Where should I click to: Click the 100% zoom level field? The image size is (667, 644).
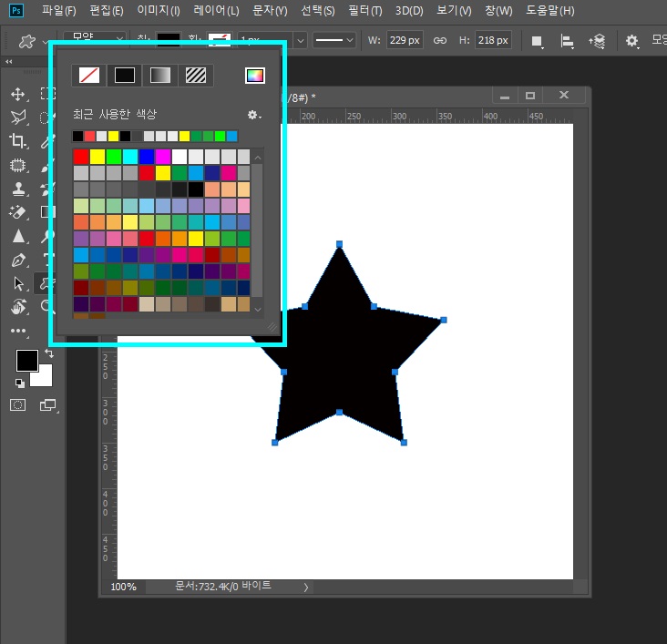pos(123,588)
